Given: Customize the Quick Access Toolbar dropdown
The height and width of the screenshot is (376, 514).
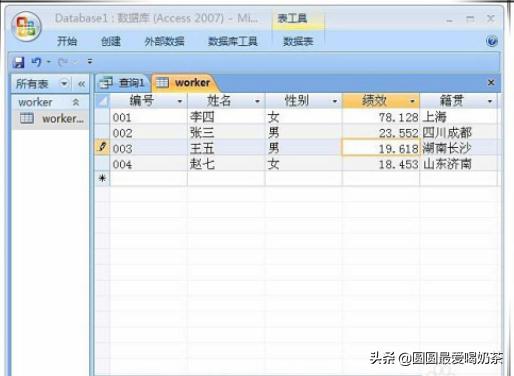Looking at the screenshot, I should 90,61.
